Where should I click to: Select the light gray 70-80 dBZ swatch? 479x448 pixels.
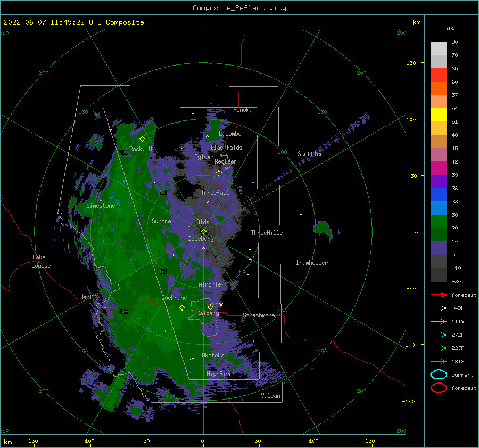(439, 48)
